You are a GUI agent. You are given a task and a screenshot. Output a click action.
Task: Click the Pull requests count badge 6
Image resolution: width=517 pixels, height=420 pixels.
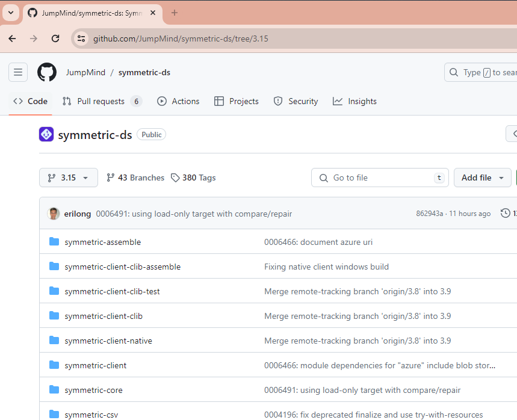(x=136, y=101)
